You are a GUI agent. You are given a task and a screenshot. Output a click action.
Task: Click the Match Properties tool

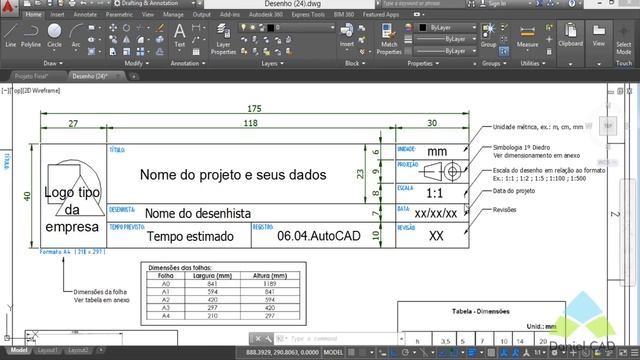[389, 39]
